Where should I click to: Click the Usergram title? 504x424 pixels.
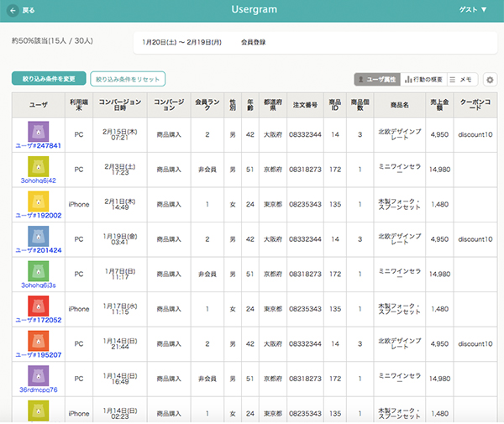click(254, 9)
